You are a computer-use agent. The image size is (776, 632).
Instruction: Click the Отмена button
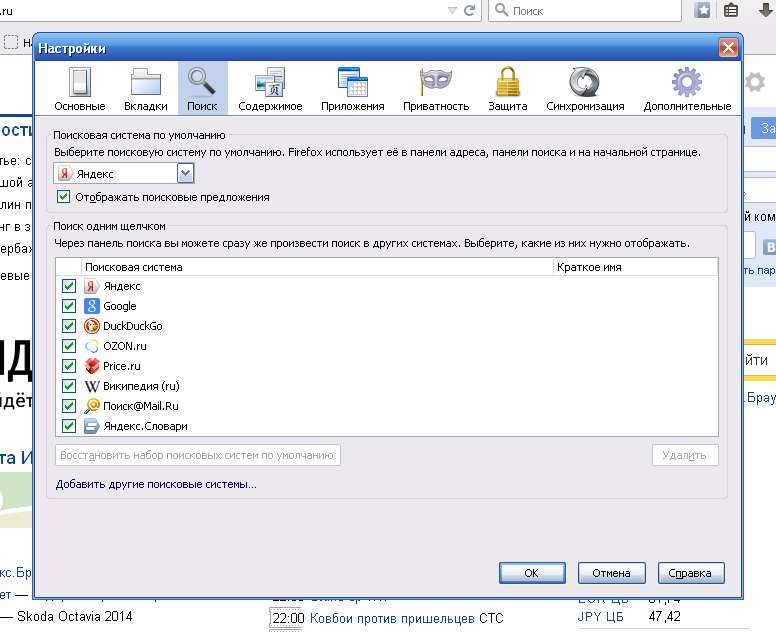click(612, 573)
